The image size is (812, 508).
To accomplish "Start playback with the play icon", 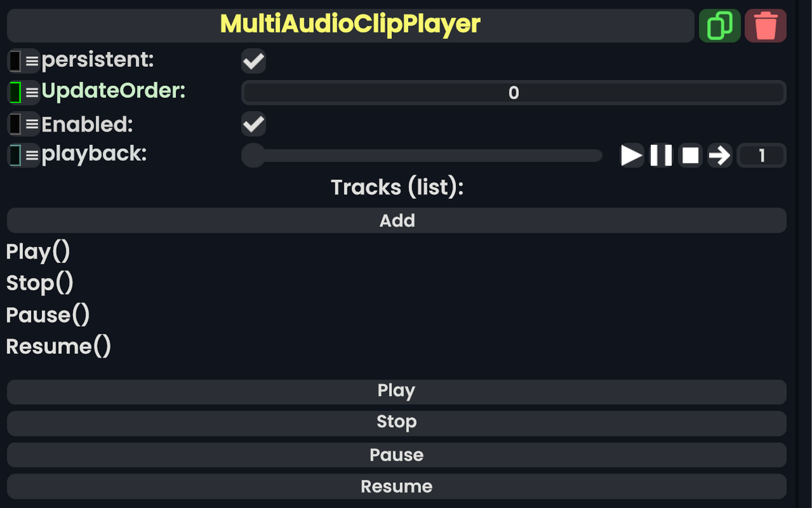I will (631, 155).
